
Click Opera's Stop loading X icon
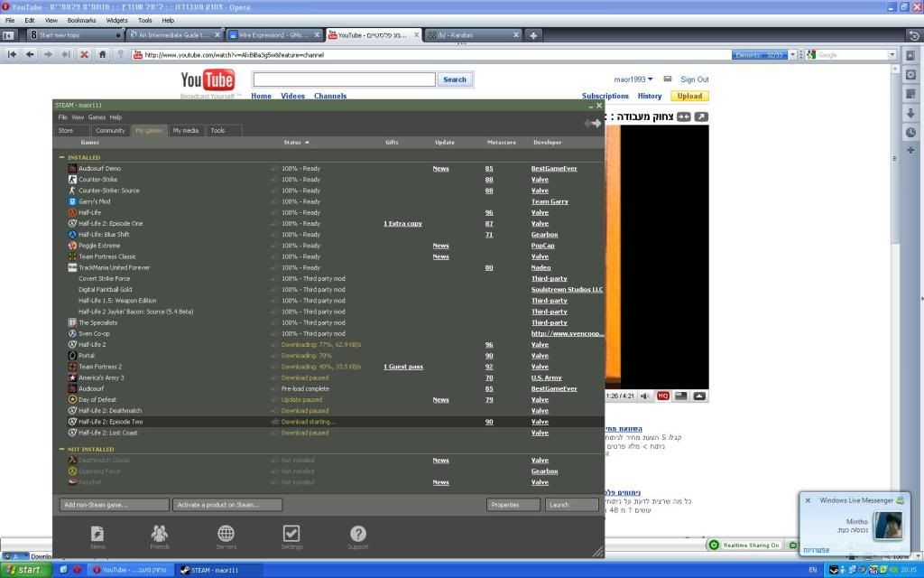point(84,54)
